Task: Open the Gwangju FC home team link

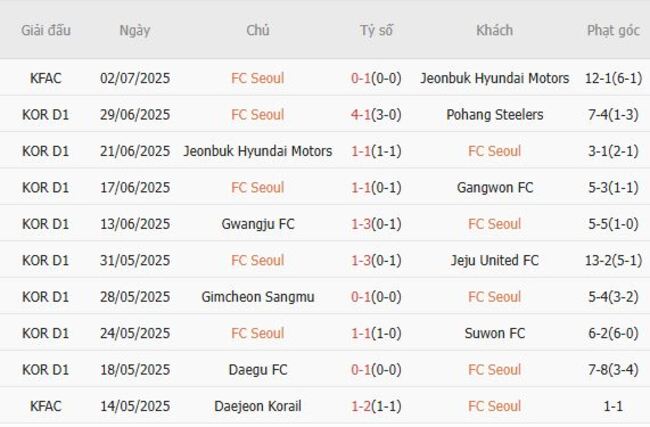Action: (x=257, y=224)
